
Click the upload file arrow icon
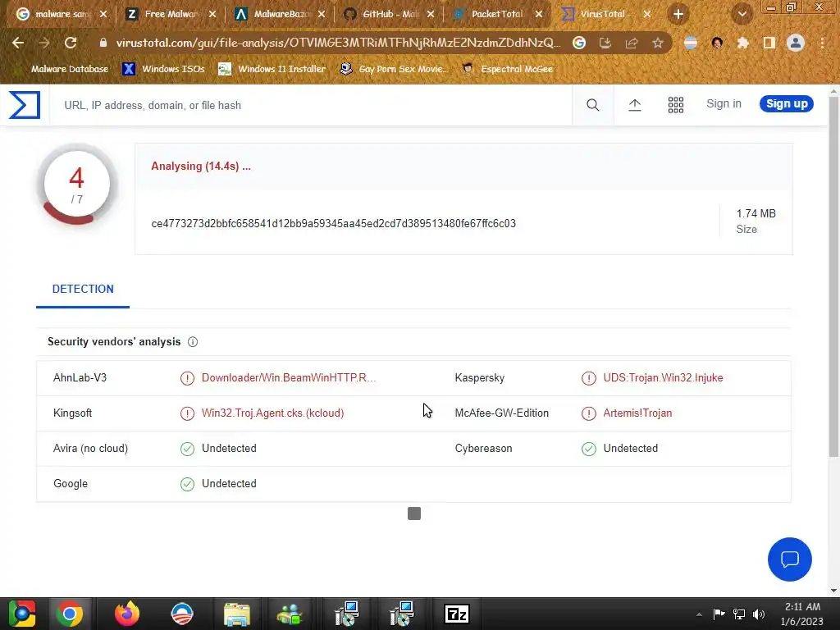(x=634, y=105)
